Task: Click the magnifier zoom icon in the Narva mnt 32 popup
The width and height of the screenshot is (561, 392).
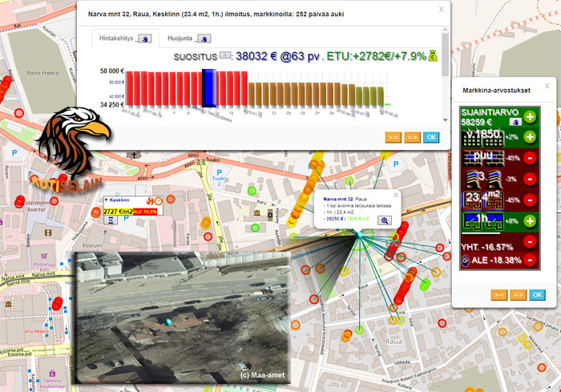Action: coord(385,220)
